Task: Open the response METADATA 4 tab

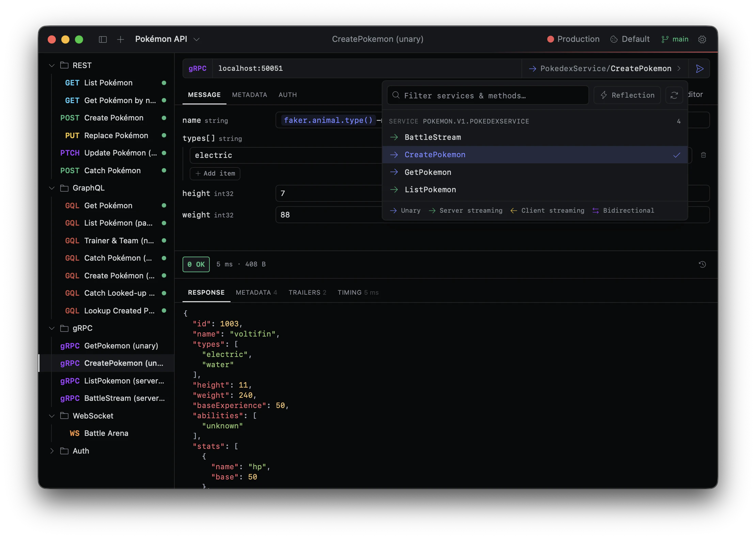Action: coord(256,293)
